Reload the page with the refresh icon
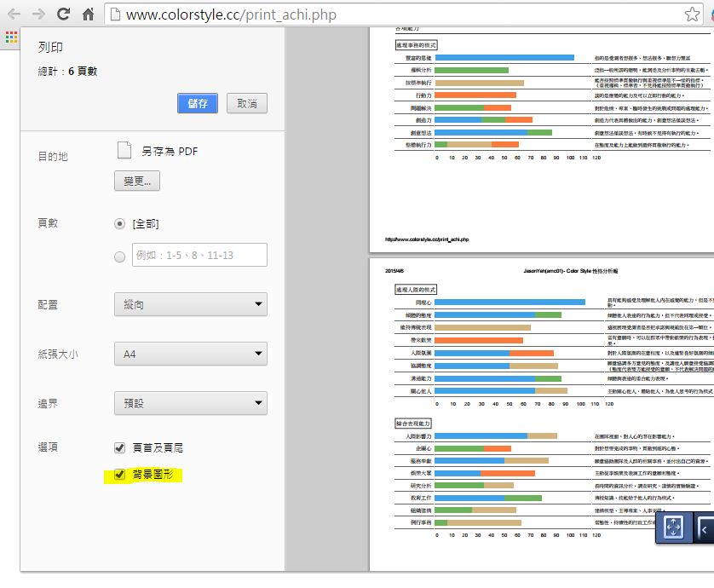 (63, 14)
